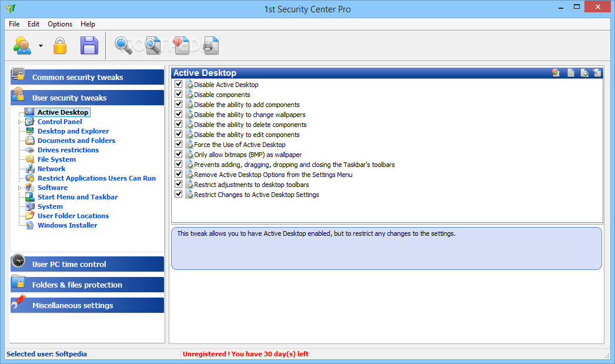The height and width of the screenshot is (364, 615).
Task: Click the tweak description text box
Action: coord(386,248)
